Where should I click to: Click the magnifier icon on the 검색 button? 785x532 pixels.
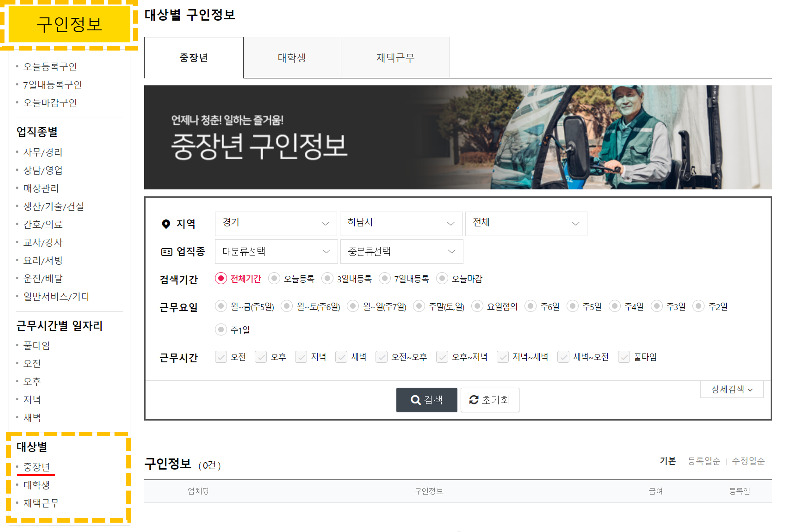(415, 400)
